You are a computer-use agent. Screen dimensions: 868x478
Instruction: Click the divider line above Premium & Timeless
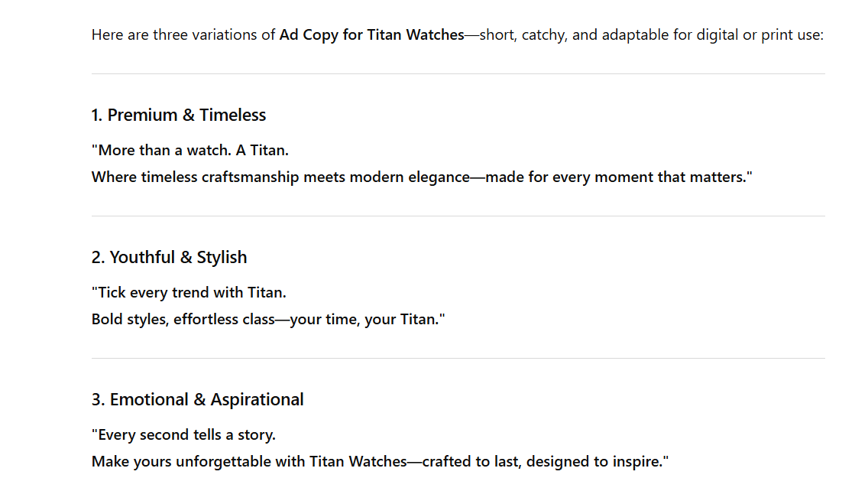[458, 74]
